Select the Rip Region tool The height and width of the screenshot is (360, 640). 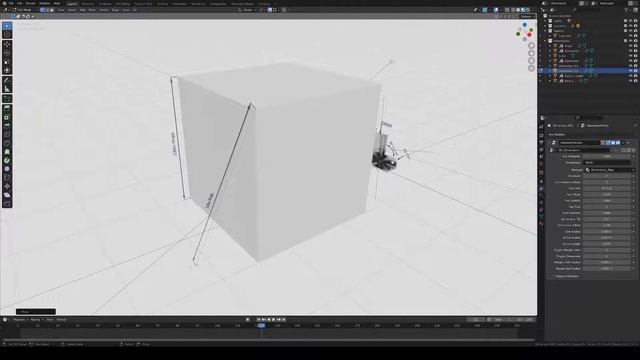7,203
